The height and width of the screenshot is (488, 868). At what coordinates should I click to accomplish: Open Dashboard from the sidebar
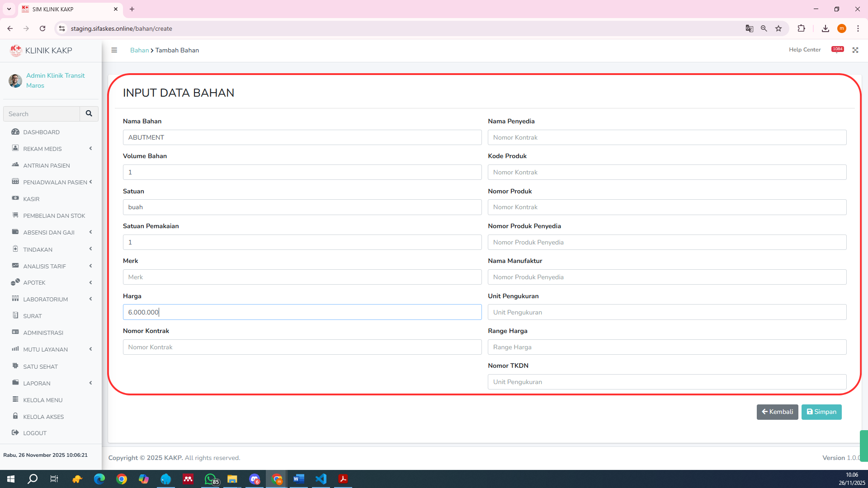pos(41,132)
